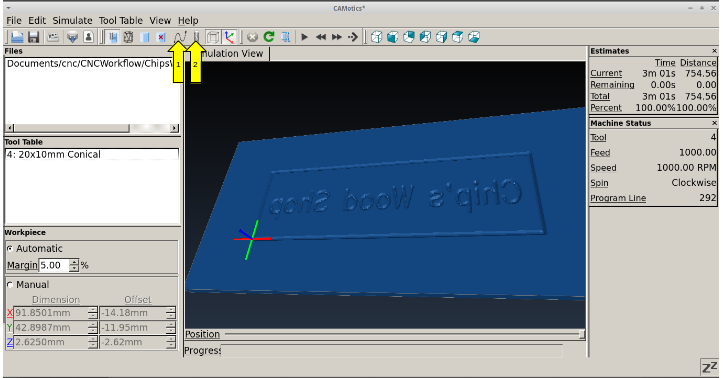The height and width of the screenshot is (378, 723).
Task: Select the fourth view cube icon
Action: click(x=425, y=37)
